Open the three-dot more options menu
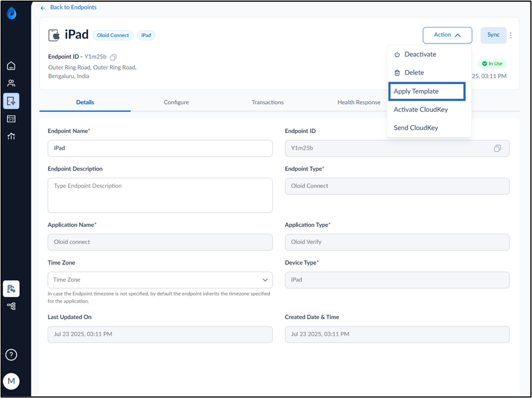Screen dimensions: 532x398 tap(511, 35)
